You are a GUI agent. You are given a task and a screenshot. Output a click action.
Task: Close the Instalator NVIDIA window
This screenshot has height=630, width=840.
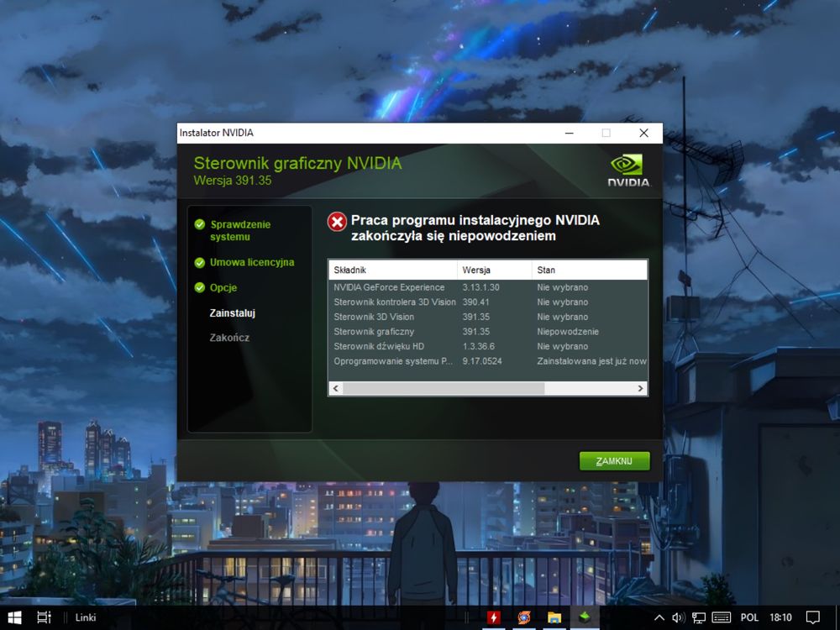(644, 133)
